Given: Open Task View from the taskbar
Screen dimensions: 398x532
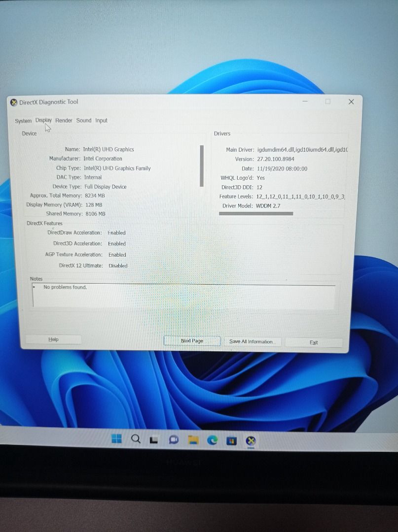Looking at the screenshot, I should click(x=154, y=440).
